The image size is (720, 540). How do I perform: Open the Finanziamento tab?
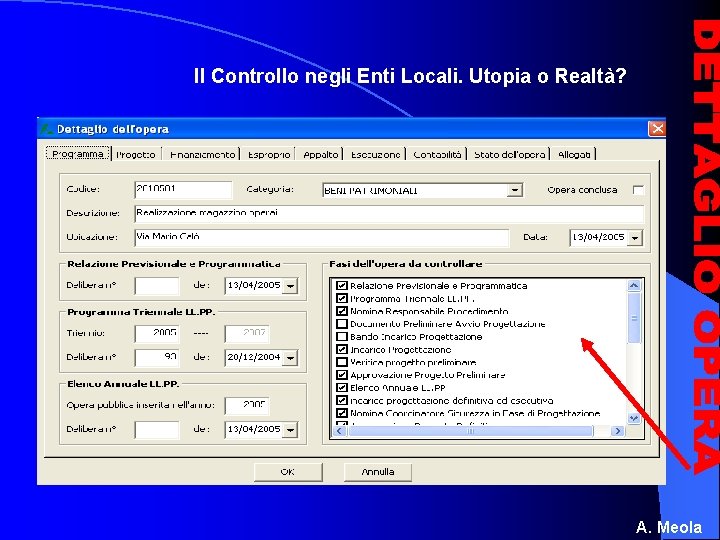[202, 155]
